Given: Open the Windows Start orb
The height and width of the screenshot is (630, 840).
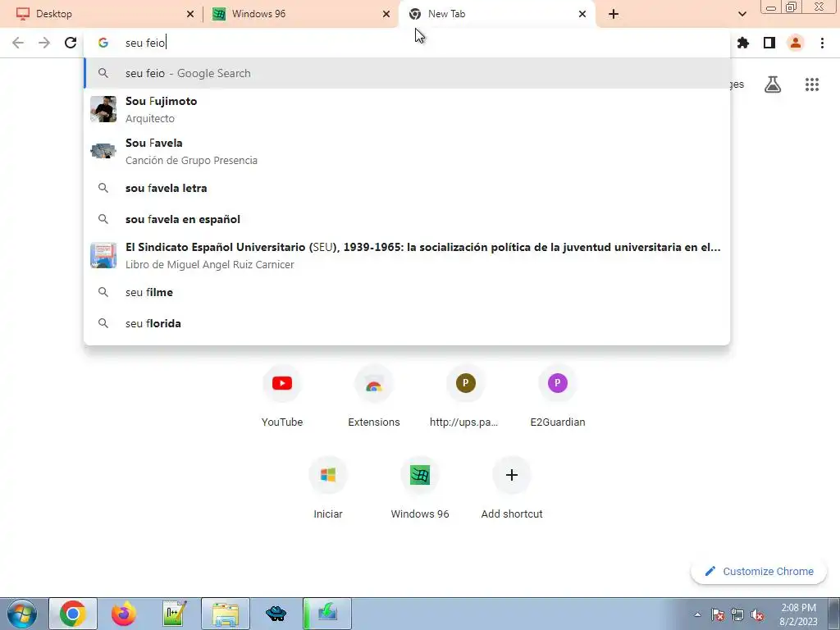Looking at the screenshot, I should [21, 614].
